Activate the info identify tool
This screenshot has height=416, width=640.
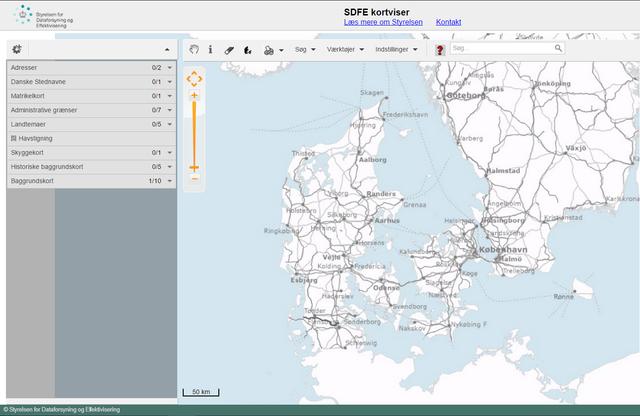[x=210, y=49]
